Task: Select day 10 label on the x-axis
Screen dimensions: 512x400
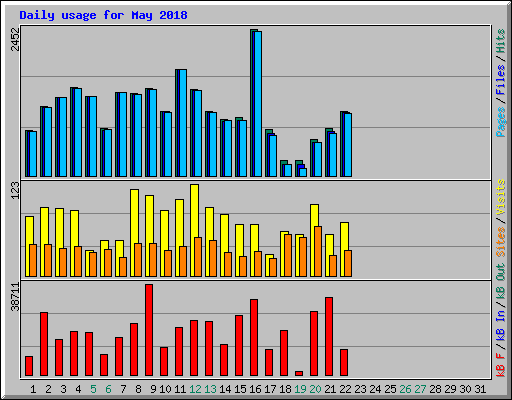Action: click(x=165, y=389)
